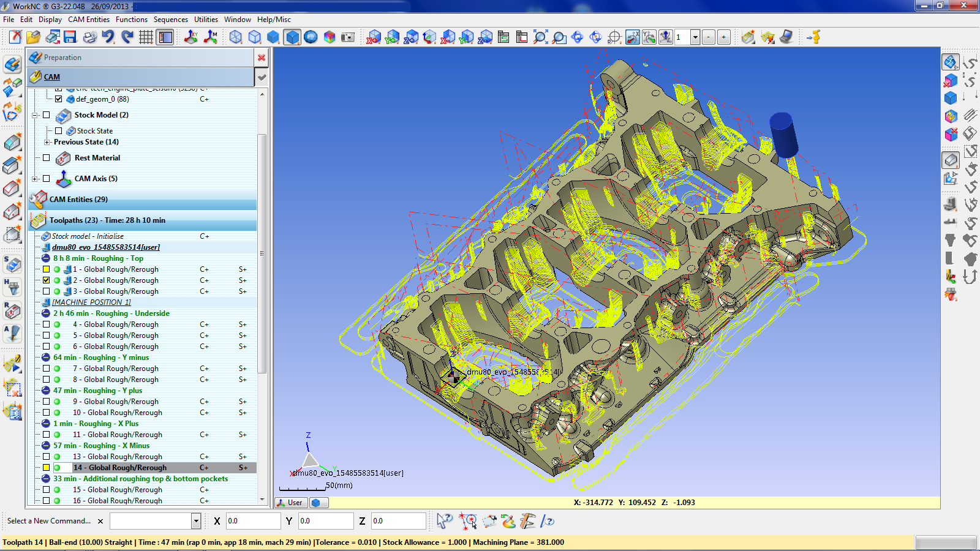
Task: Uncheck toolpath 2 Global Rough/Rerough checkbox
Action: [47, 280]
